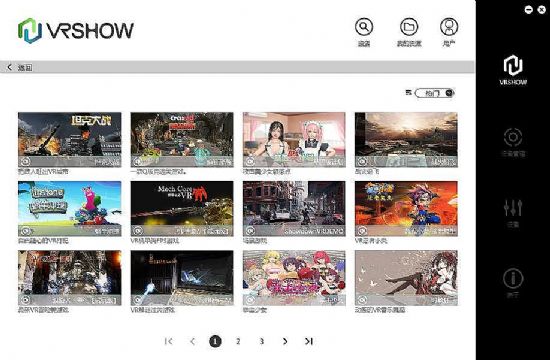This screenshot has height=360, width=550.
Task: Open the Mech Core VR thumbnail
Action: click(x=182, y=208)
